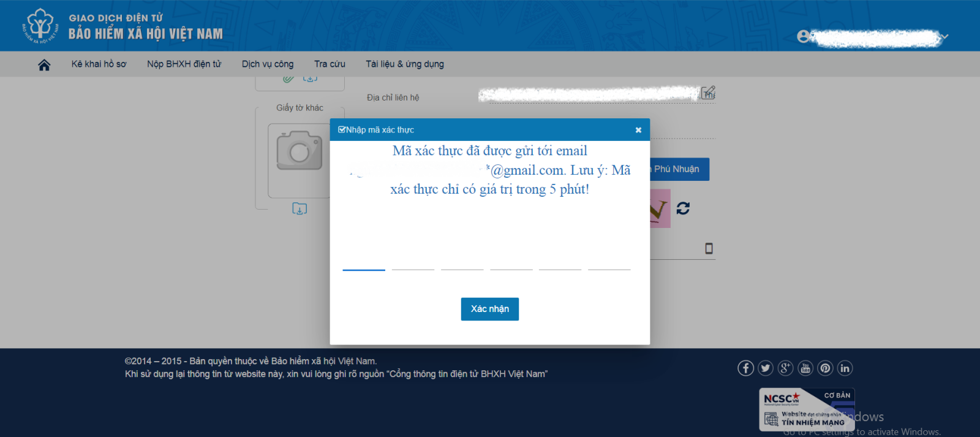980x437 pixels.
Task: Click the captcha image
Action: tap(660, 208)
